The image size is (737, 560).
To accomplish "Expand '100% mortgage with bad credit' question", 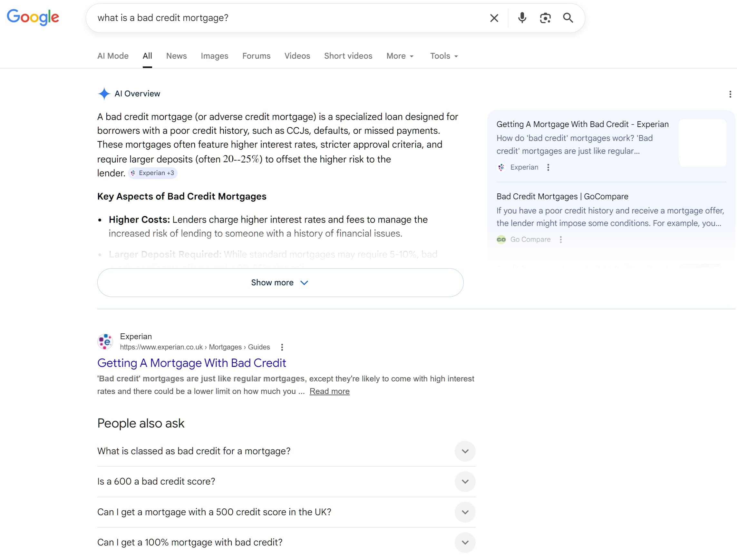I will tap(286, 543).
